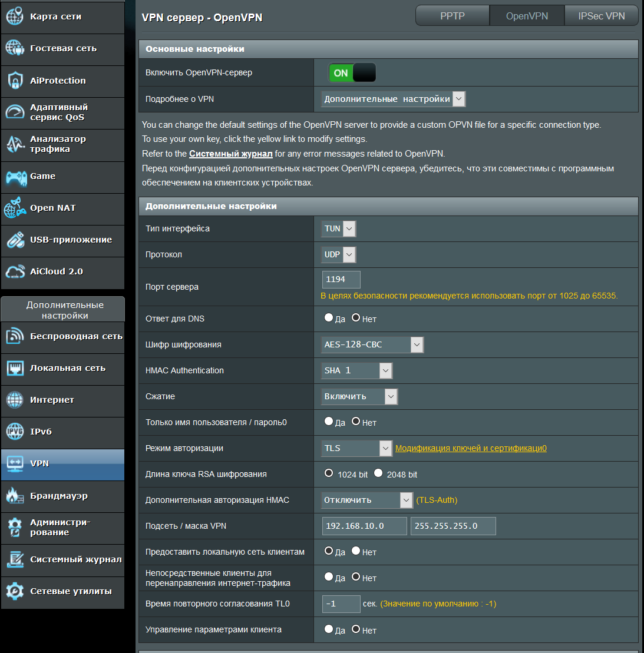The image size is (644, 653).
Task: Switch to the IPSec VPN tab
Action: pyautogui.click(x=602, y=16)
